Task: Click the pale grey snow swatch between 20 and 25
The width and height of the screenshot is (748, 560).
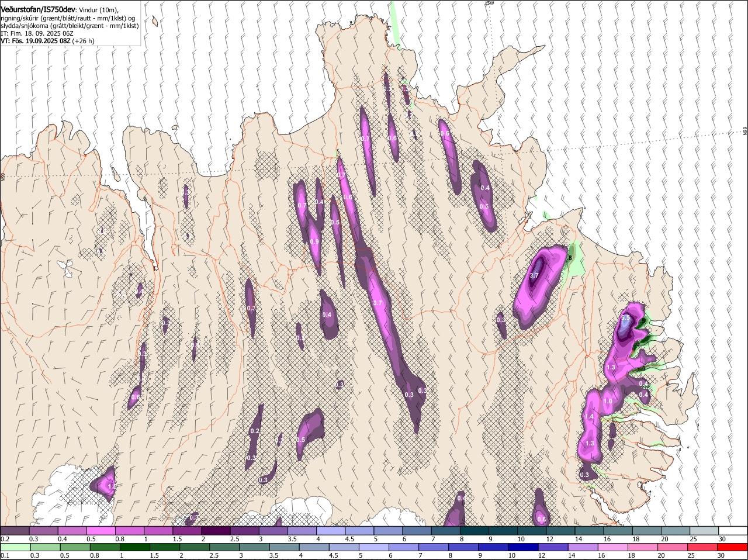Action: [676, 530]
